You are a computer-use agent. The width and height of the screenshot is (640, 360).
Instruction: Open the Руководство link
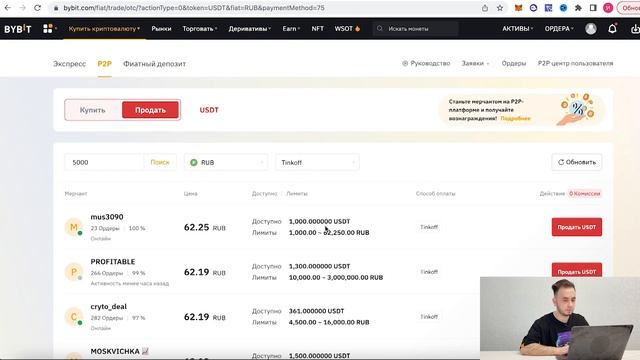[x=426, y=63]
